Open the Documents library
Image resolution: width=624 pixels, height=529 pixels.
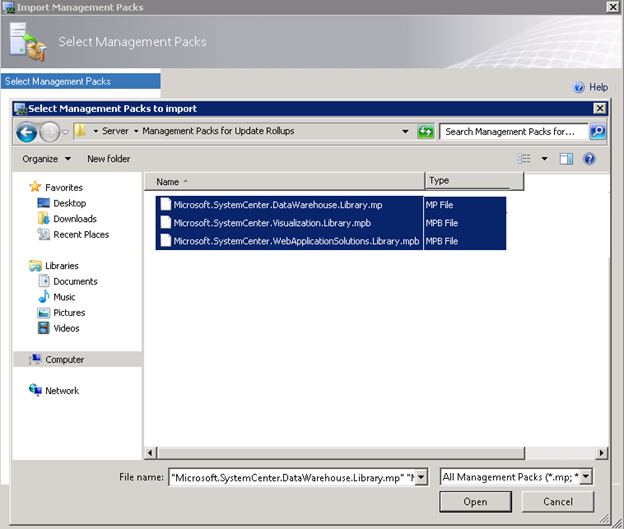(75, 281)
